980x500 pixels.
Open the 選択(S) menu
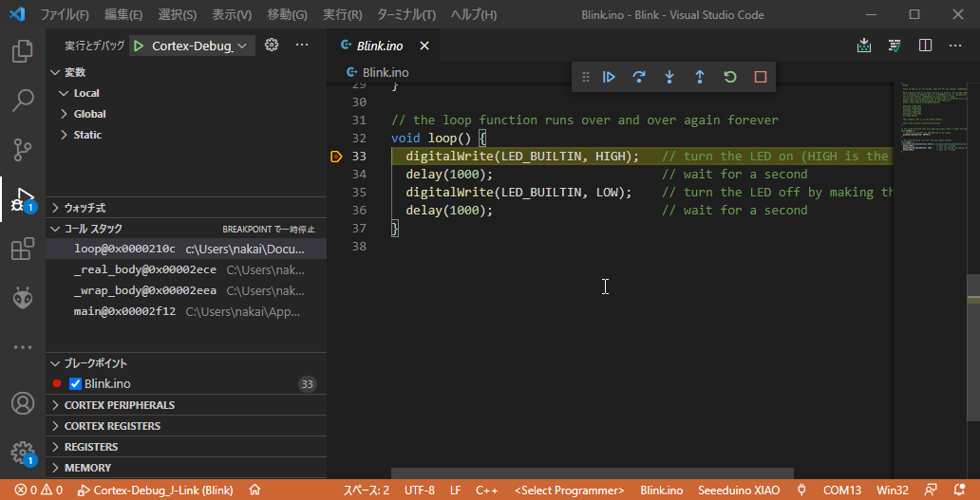(178, 14)
